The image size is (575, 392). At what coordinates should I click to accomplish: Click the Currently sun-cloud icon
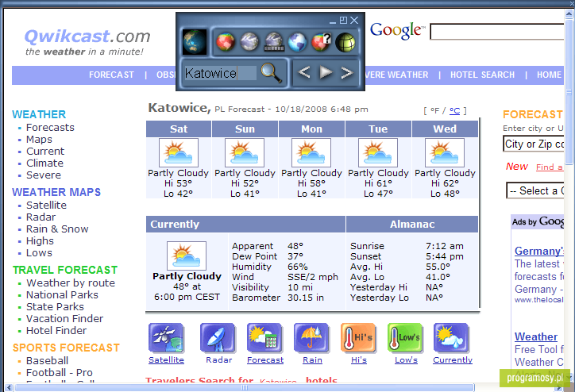point(452,338)
